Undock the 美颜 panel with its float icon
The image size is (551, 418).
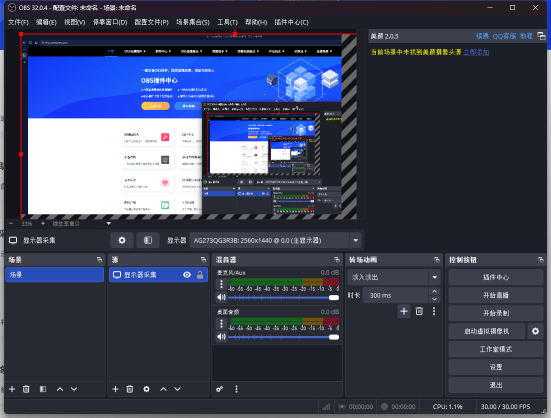pos(542,36)
